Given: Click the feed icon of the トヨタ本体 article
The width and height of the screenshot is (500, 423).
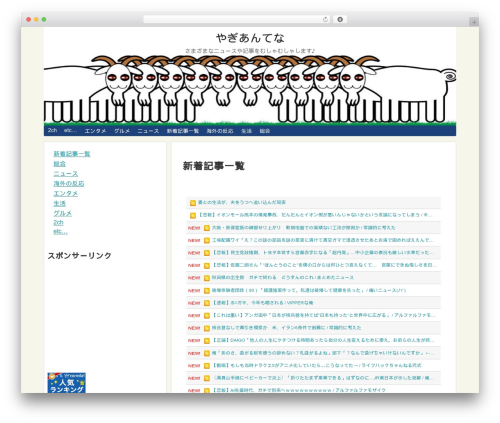Looking at the screenshot, I should coord(207,253).
